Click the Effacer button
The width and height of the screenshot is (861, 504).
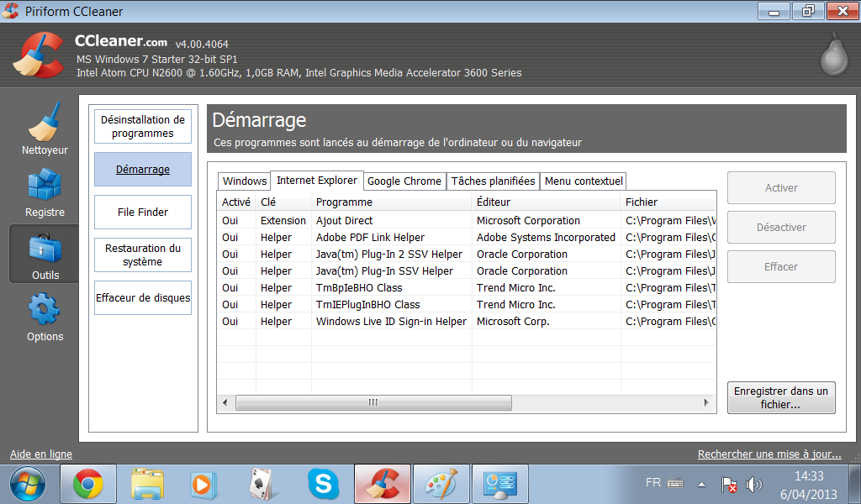(x=781, y=267)
